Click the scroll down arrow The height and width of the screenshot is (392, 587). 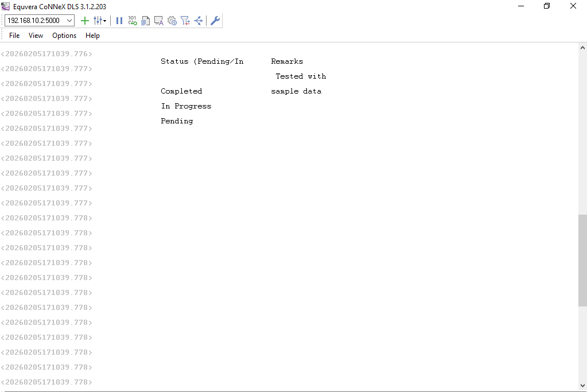582,386
